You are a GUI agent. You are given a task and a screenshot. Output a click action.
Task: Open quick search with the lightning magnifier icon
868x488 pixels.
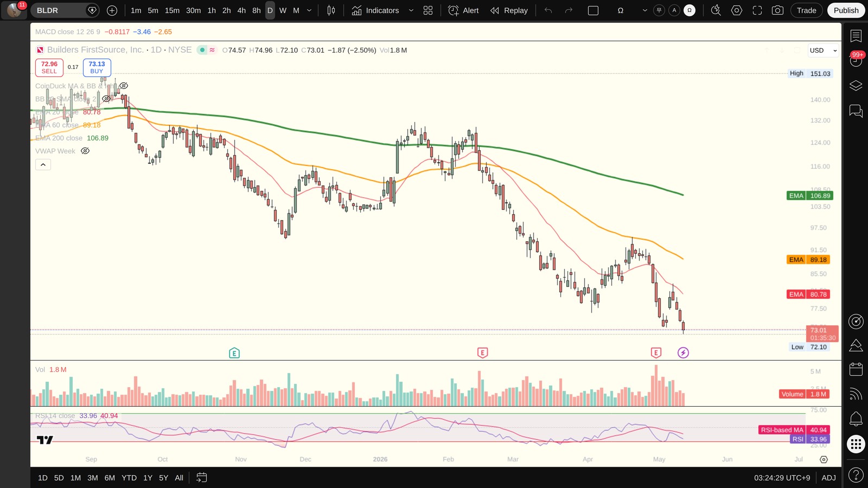click(x=716, y=10)
